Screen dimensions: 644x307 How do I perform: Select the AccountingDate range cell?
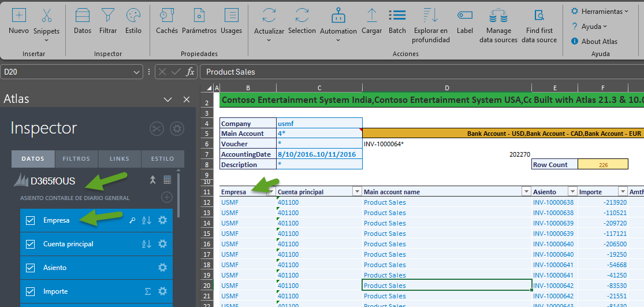tap(319, 154)
